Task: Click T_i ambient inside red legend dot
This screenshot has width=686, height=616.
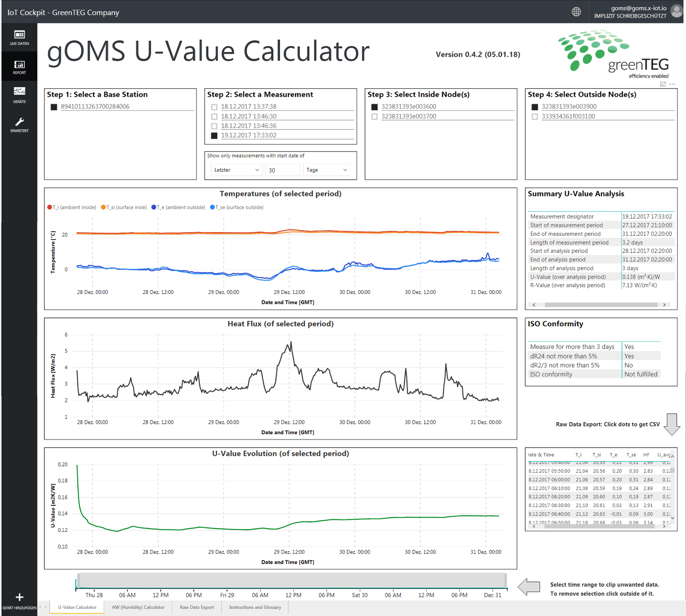Action: 50,207
